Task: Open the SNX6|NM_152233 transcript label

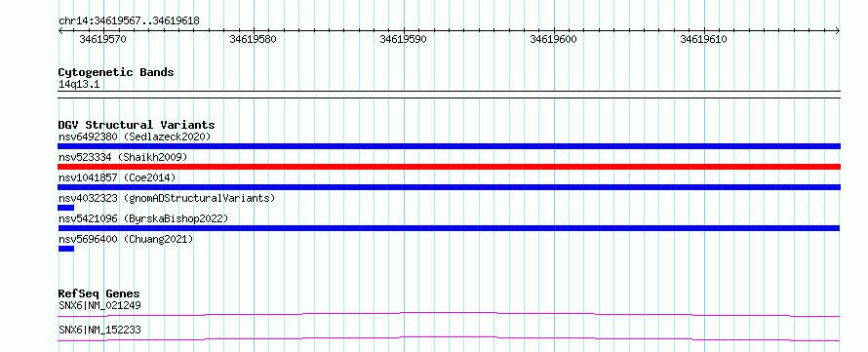Action: click(99, 330)
